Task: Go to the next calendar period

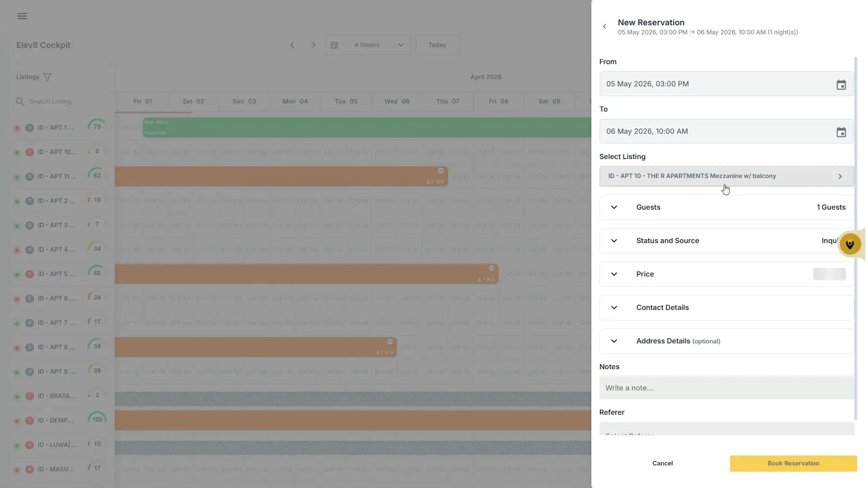Action: (x=313, y=45)
